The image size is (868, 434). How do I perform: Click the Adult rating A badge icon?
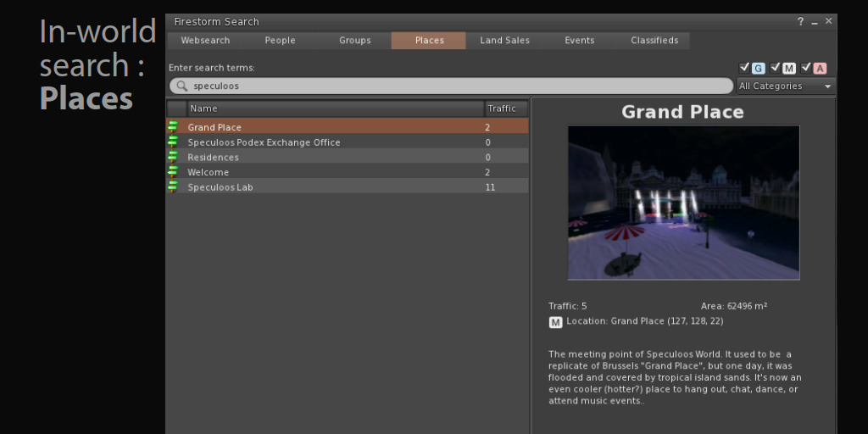tap(821, 69)
